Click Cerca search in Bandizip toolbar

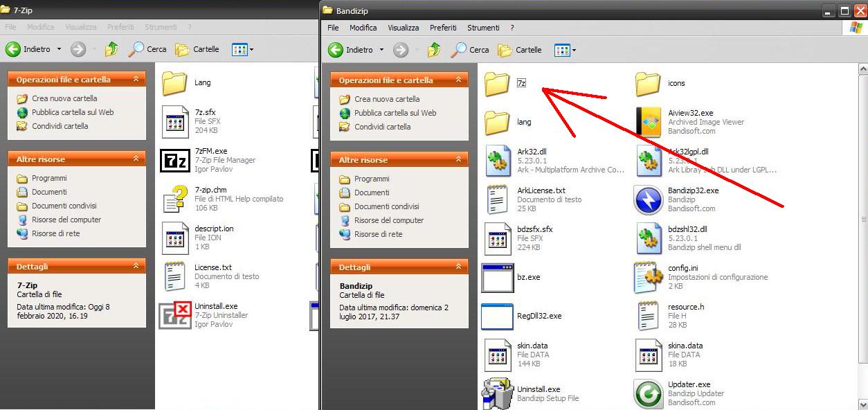tap(470, 50)
